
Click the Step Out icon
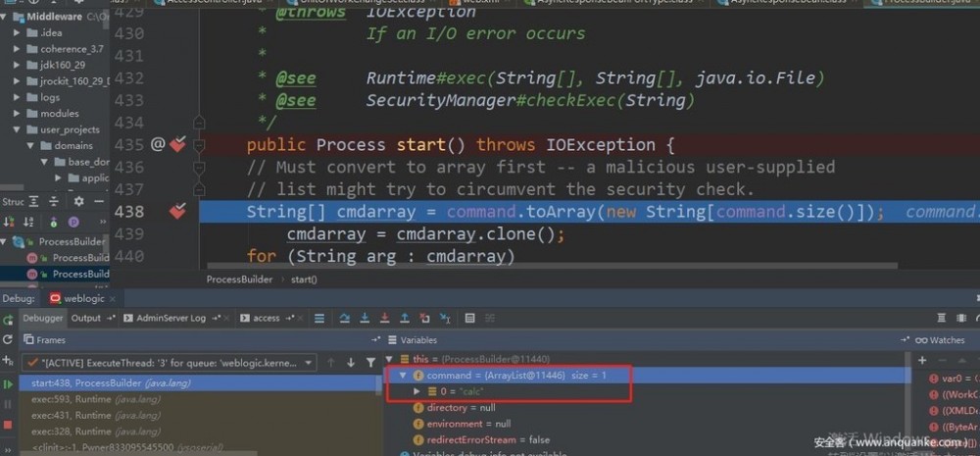[405, 319]
